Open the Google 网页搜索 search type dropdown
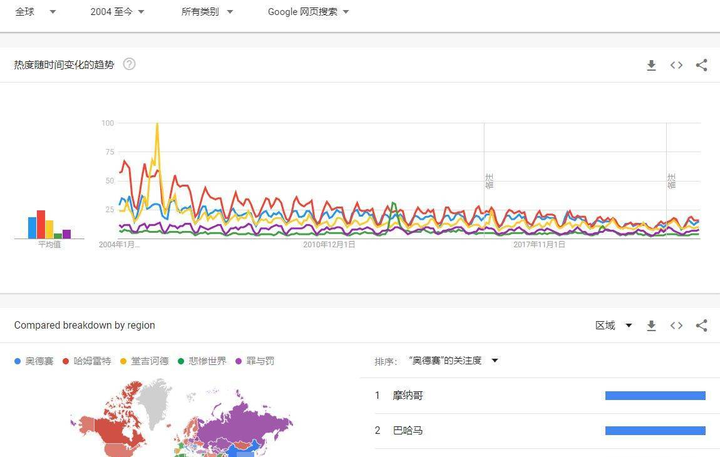 [308, 12]
